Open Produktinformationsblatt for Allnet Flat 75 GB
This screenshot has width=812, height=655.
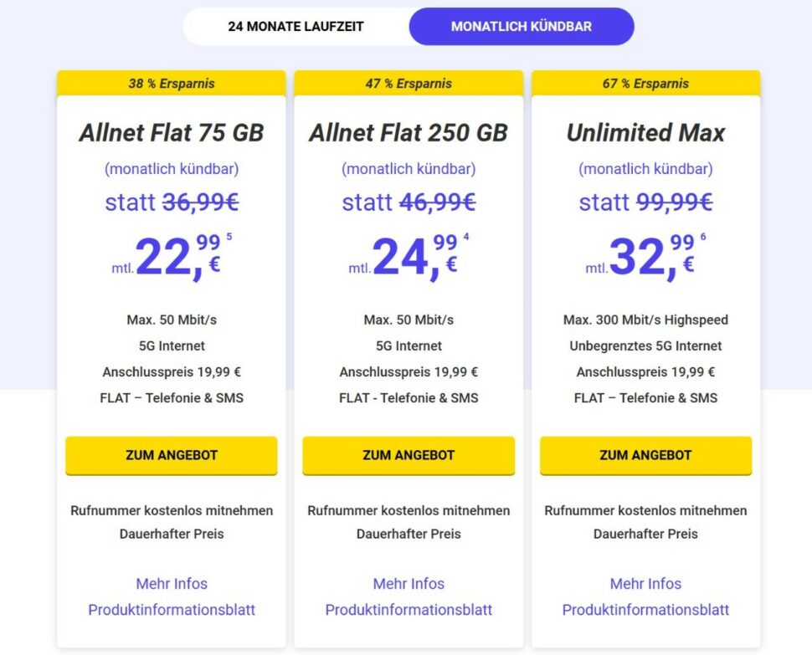[171, 610]
